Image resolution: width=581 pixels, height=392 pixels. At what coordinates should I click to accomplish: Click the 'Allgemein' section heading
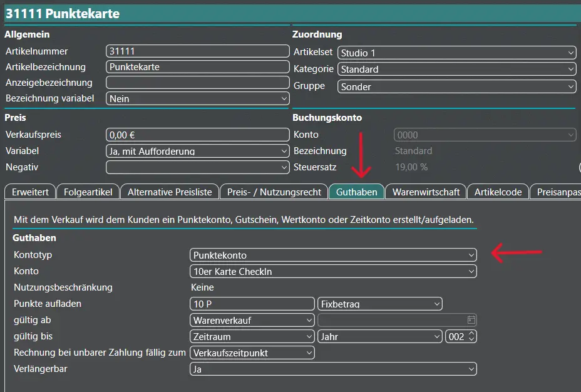(27, 34)
